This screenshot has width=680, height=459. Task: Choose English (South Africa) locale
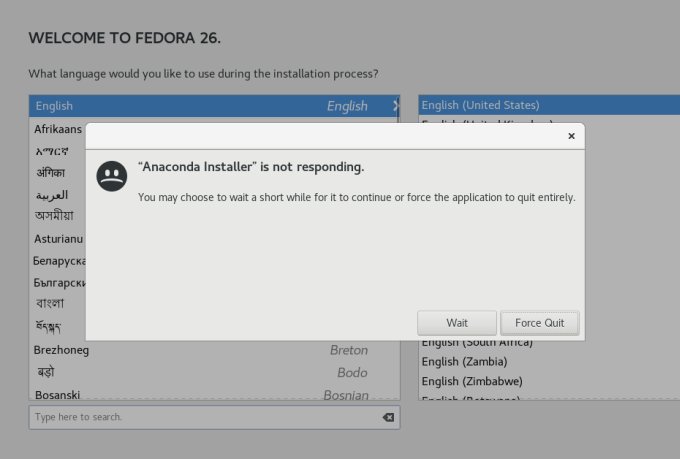(478, 342)
